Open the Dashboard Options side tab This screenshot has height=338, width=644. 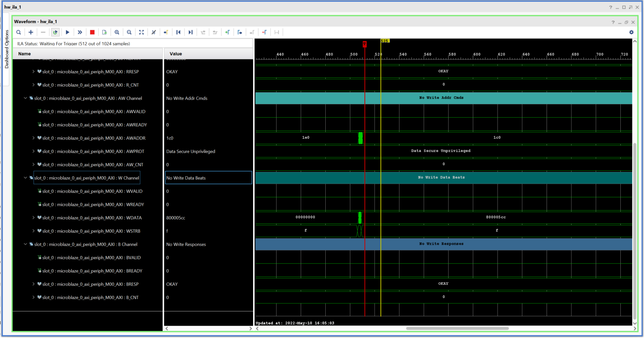point(7,49)
